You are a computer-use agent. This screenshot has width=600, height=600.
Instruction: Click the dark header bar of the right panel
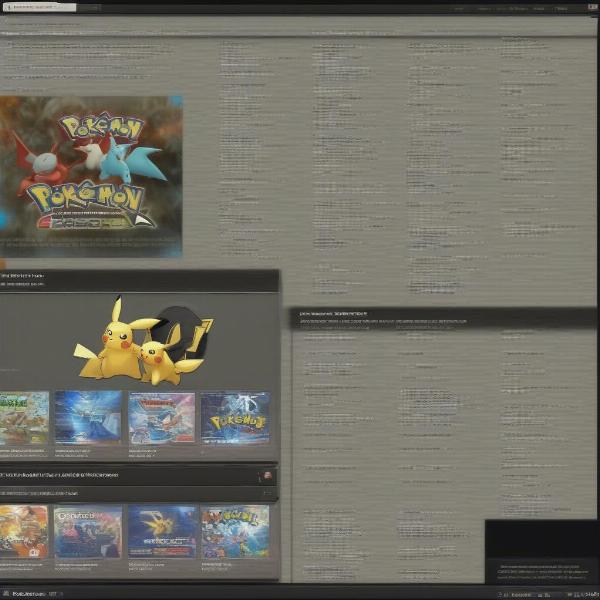[x=443, y=318]
